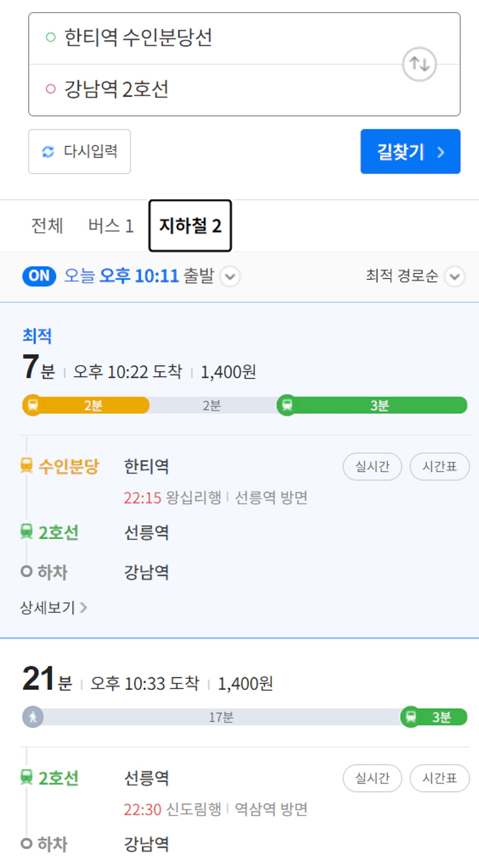Select the 버스 1 tab
Image resolution: width=479 pixels, height=868 pixels.
tap(111, 226)
